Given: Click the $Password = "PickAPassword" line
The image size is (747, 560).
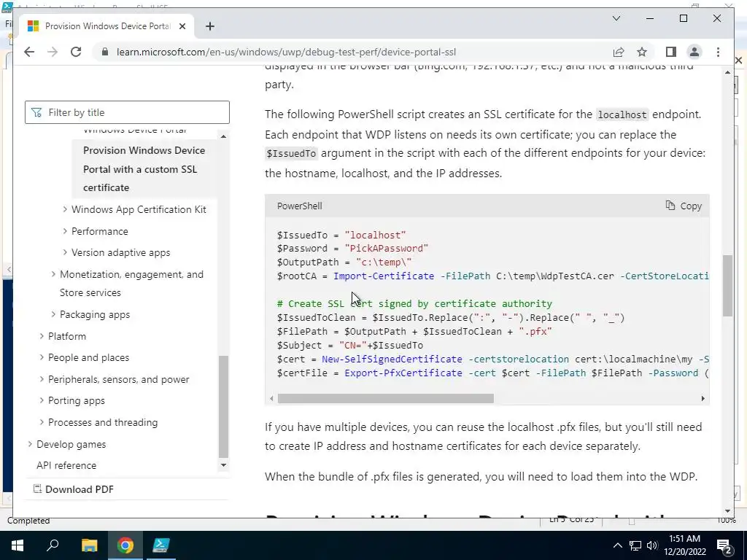Looking at the screenshot, I should (352, 248).
